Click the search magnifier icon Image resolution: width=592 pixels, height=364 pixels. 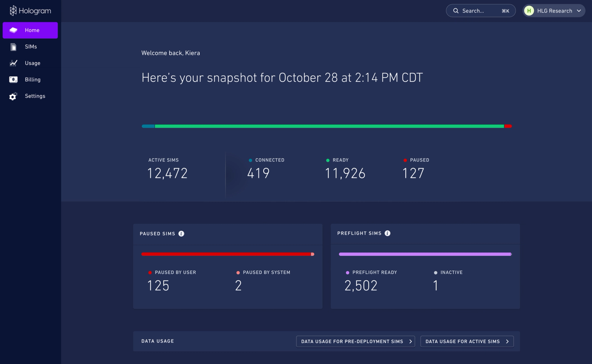456,11
